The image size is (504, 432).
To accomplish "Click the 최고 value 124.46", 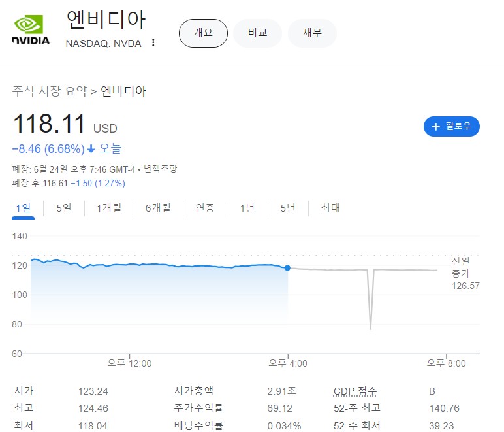I will coord(93,408).
